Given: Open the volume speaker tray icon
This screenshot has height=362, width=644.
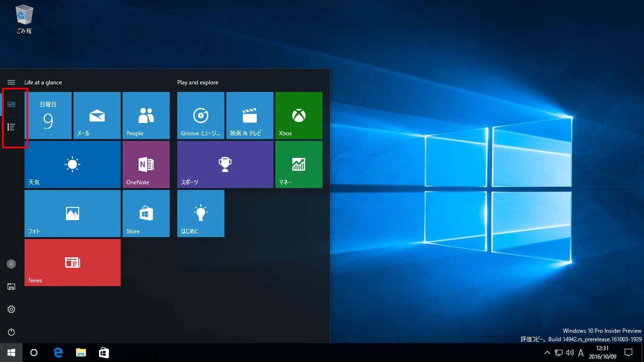Looking at the screenshot, I should click(x=570, y=353).
